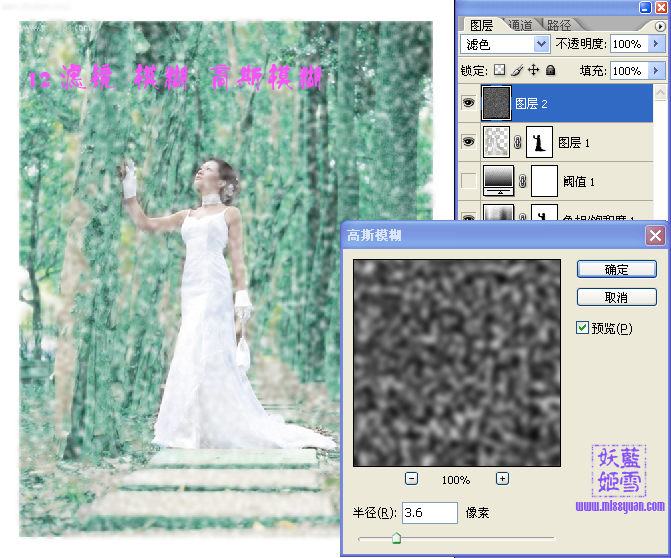Image resolution: width=671 pixels, height=558 pixels.
Task: Click Gaussian blur preview area
Action: point(457,362)
